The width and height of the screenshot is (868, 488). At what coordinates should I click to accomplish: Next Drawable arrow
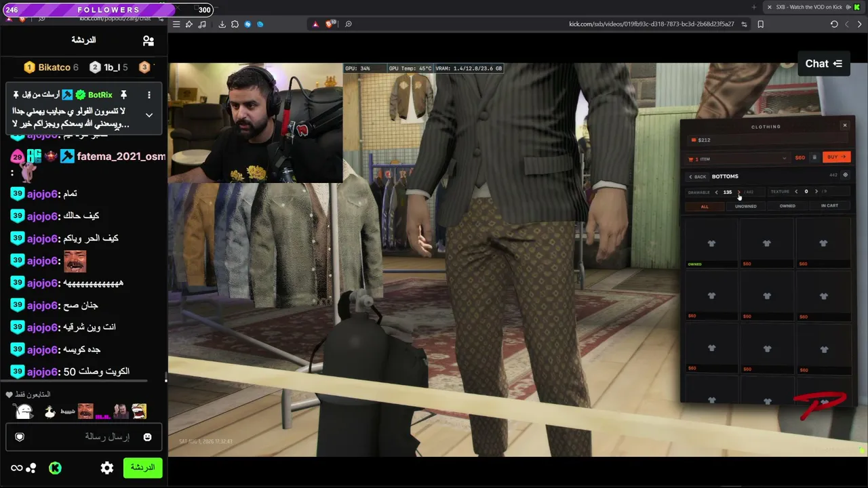point(739,192)
